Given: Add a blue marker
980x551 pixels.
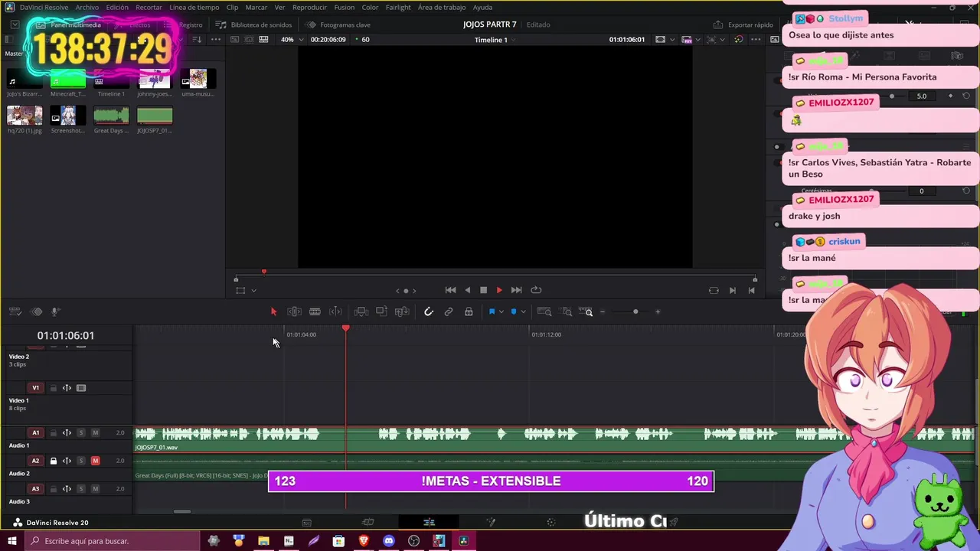Looking at the screenshot, I should (x=514, y=311).
